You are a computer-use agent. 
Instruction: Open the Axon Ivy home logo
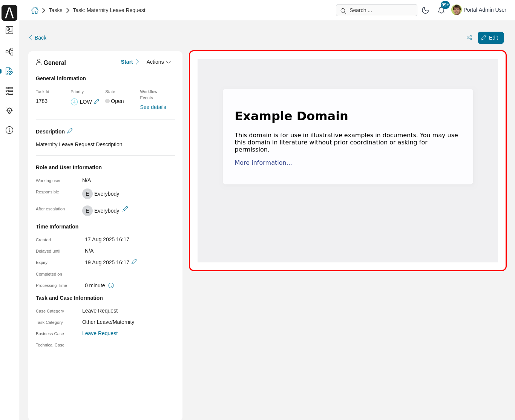(x=9, y=12)
